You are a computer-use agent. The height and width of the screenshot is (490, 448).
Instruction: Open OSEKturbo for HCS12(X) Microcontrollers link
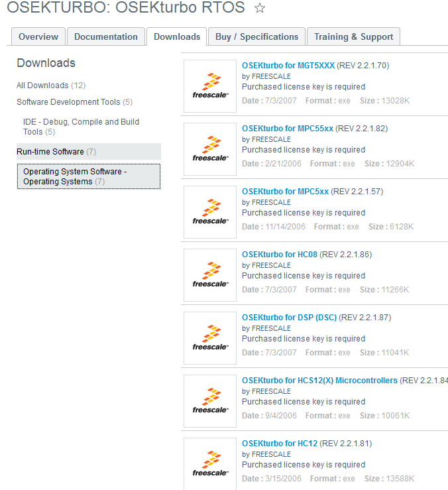[x=319, y=381]
